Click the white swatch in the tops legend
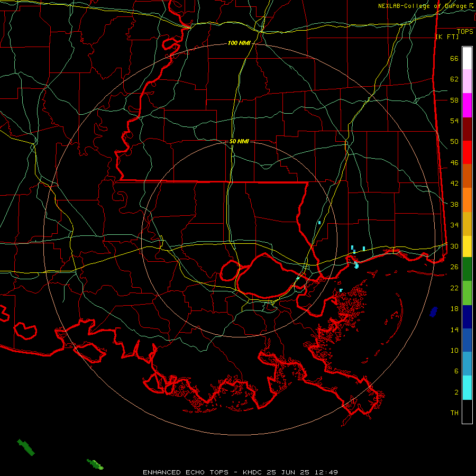This screenshot has width=476, height=476. [467, 58]
